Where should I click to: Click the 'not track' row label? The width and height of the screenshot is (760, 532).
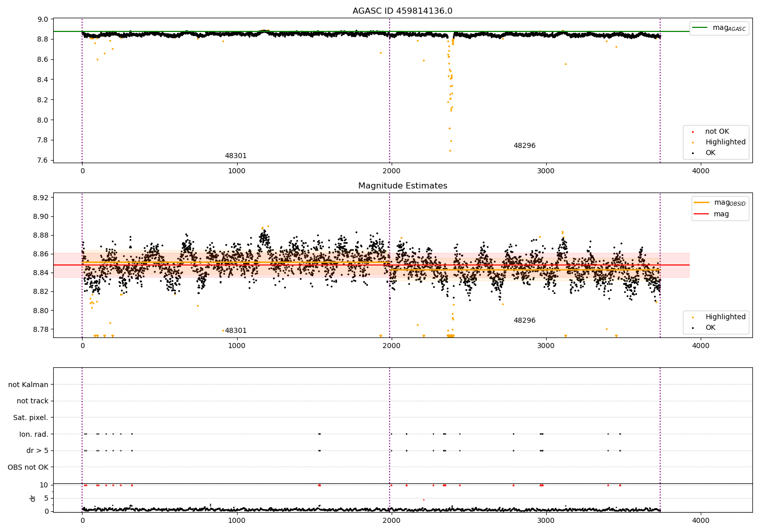(x=32, y=401)
